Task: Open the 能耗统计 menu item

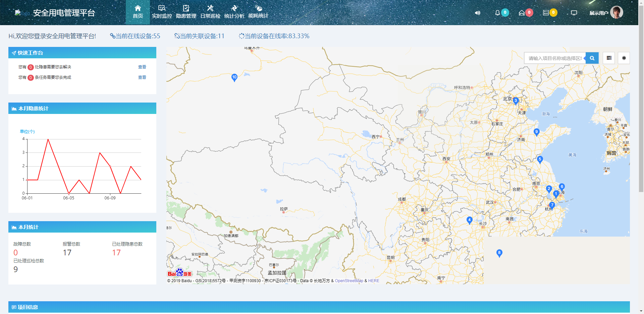Action: (258, 12)
